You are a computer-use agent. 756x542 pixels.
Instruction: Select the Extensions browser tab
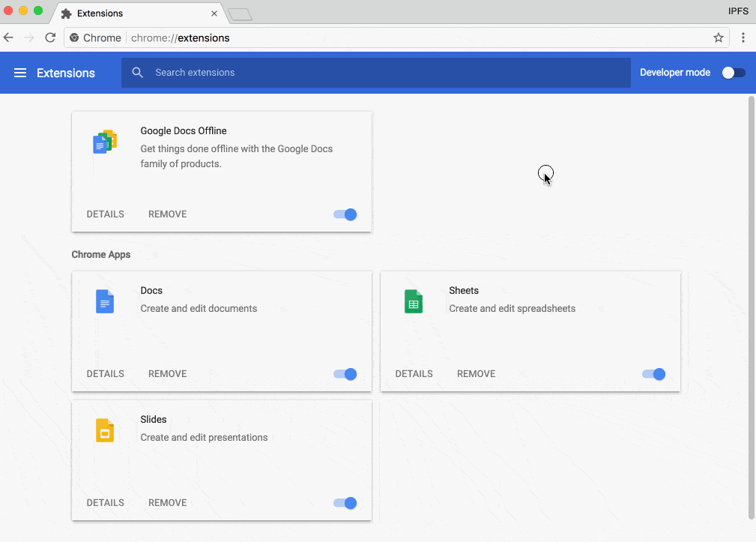[x=135, y=13]
